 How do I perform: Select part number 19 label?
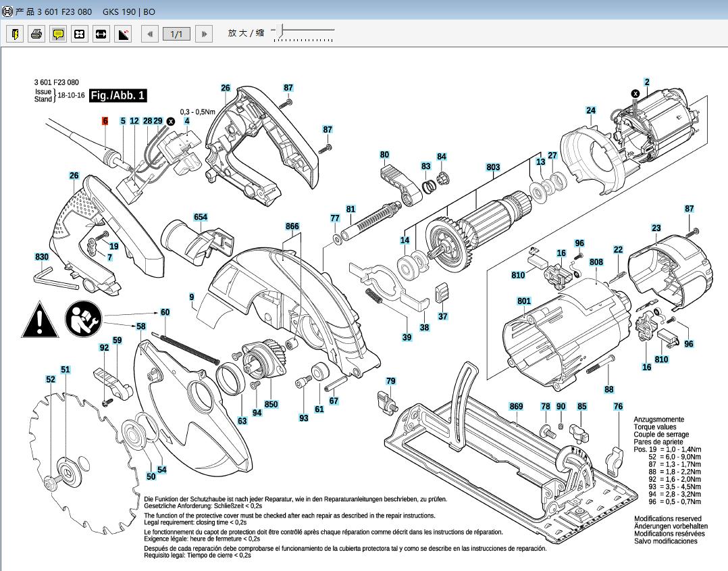(x=113, y=246)
